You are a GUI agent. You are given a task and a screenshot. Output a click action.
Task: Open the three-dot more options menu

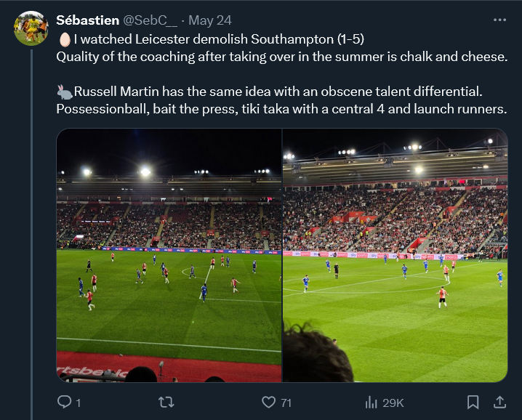tap(499, 20)
